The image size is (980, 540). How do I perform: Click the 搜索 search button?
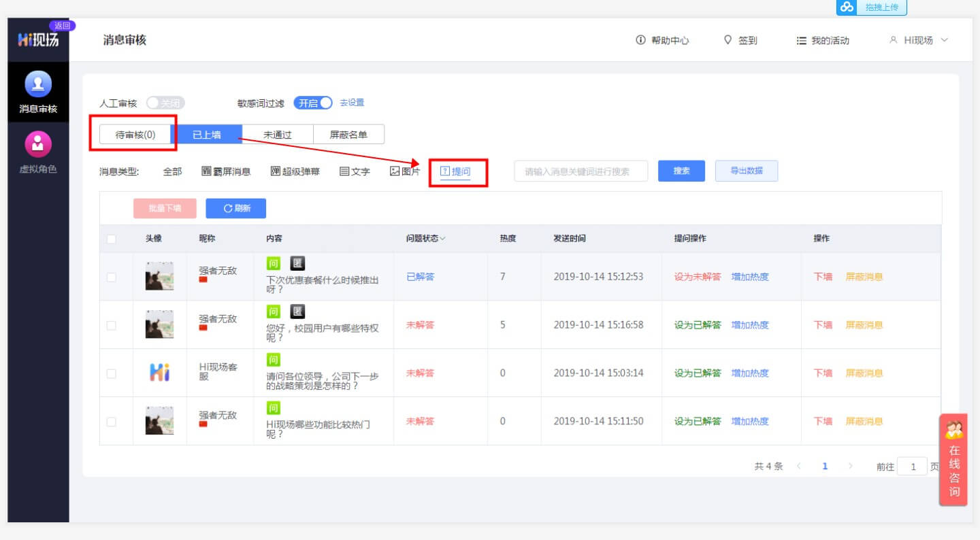point(681,171)
